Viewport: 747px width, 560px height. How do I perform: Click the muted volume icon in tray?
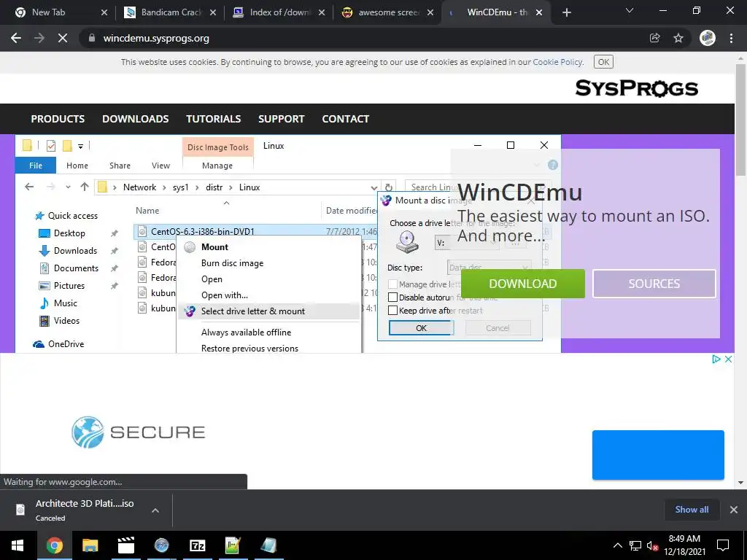[652, 545]
